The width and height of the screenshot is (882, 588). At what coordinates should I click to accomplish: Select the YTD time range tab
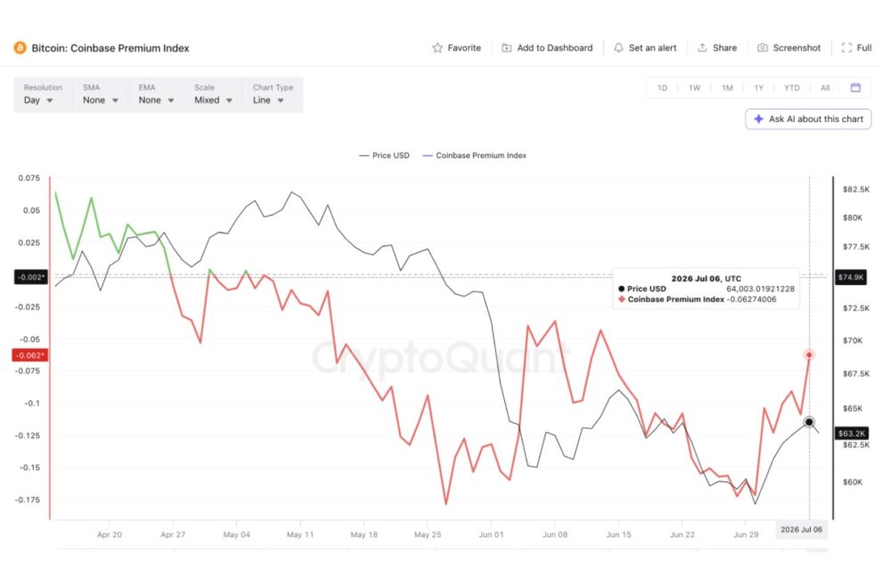[x=791, y=88]
